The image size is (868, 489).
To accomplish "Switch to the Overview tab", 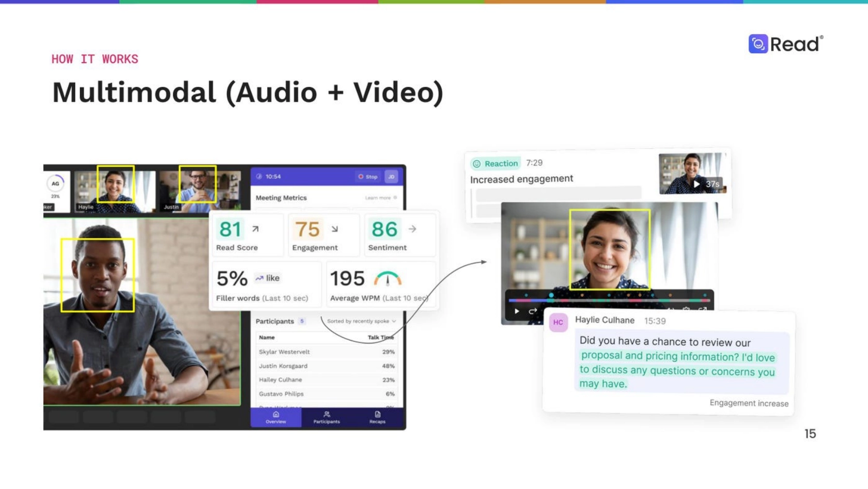I will coord(276,418).
